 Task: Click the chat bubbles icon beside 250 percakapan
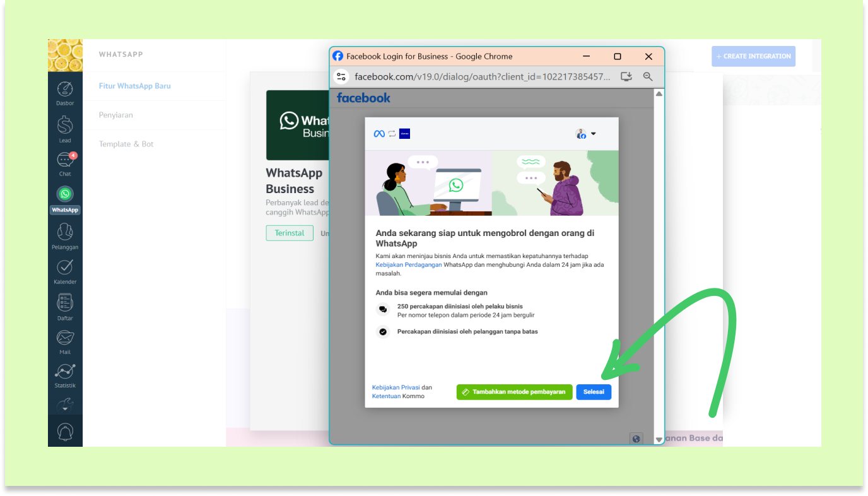383,310
